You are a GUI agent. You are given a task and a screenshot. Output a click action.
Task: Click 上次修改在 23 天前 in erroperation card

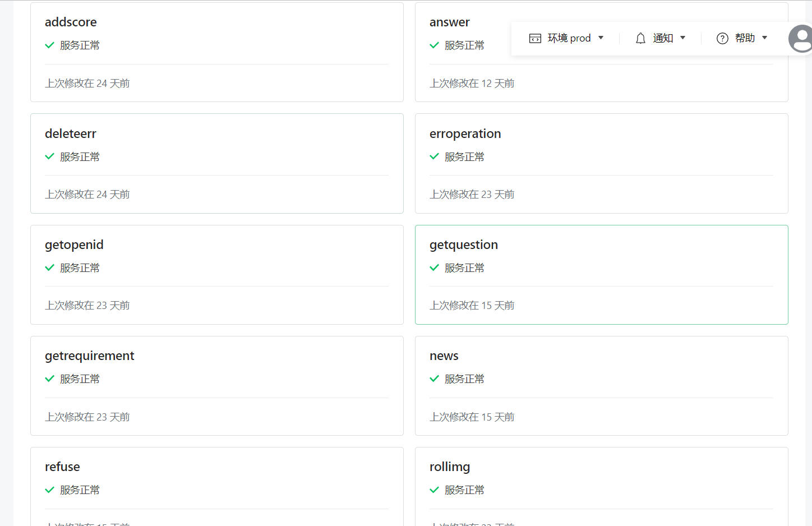coord(472,194)
